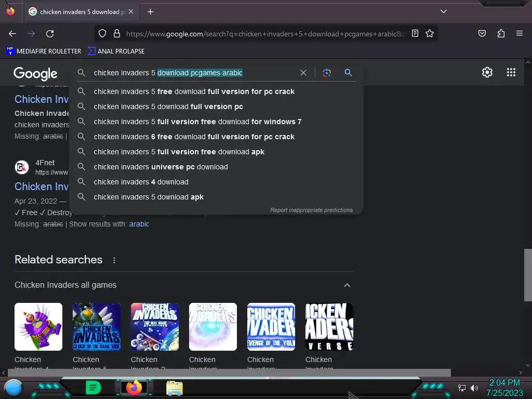Open the Start orb
The image size is (532, 399).
coord(13,388)
